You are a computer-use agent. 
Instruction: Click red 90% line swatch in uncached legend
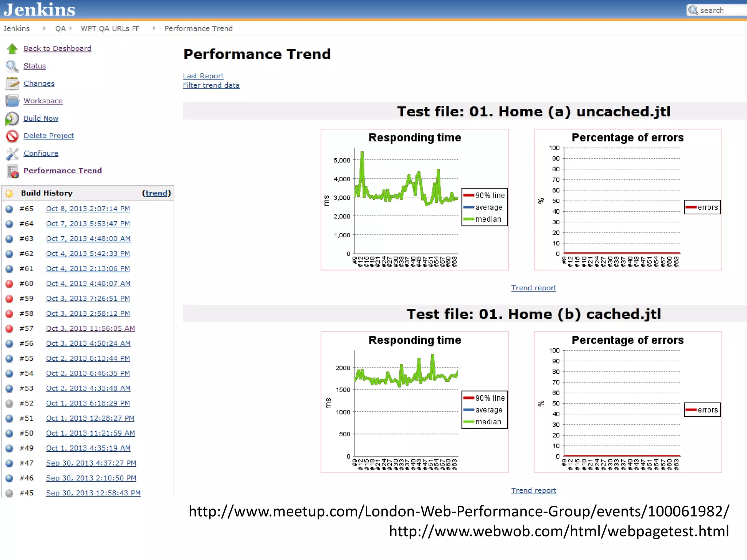(468, 195)
